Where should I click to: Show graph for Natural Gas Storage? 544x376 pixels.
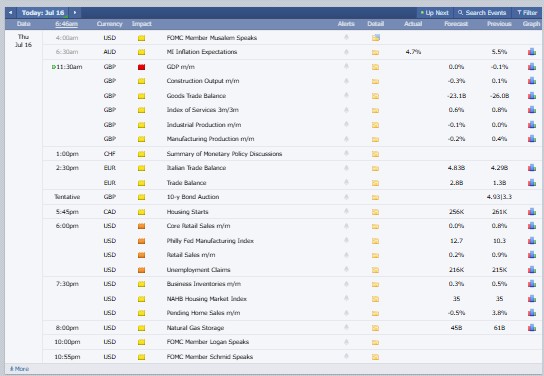[x=532, y=327]
